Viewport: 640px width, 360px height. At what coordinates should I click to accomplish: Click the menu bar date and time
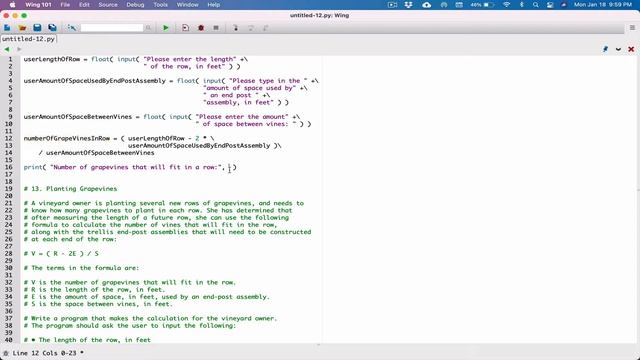[x=603, y=5]
